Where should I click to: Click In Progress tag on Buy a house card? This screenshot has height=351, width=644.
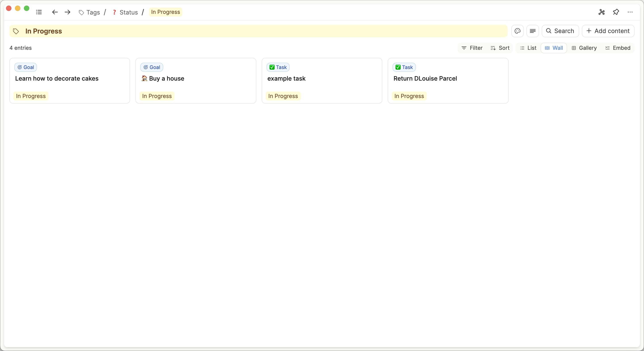coord(157,96)
